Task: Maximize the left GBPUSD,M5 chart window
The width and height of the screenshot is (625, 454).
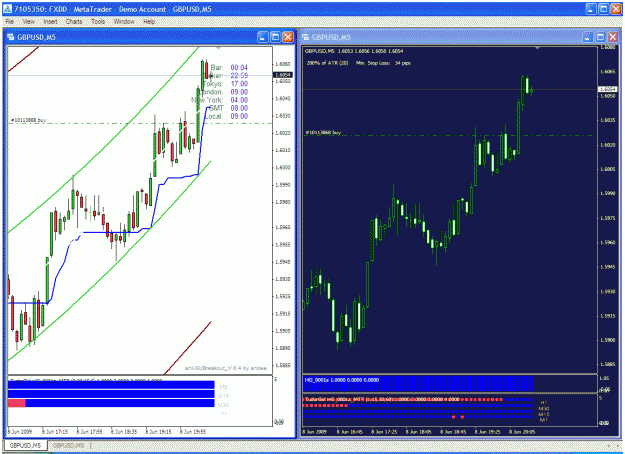Action: tap(275, 37)
